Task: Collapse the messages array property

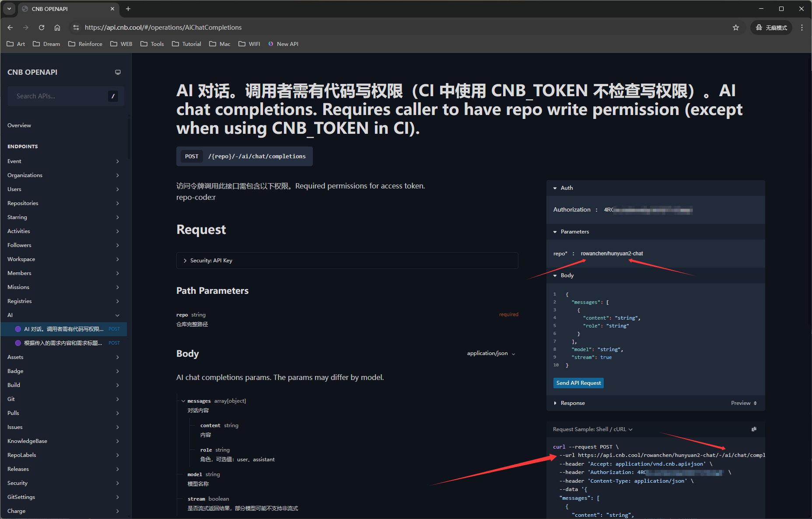Action: tap(183, 401)
